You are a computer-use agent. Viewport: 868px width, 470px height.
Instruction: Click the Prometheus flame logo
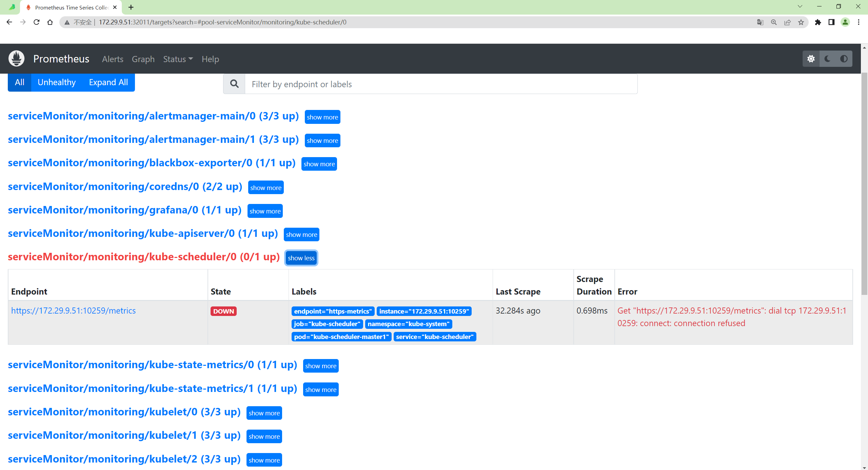(x=16, y=58)
